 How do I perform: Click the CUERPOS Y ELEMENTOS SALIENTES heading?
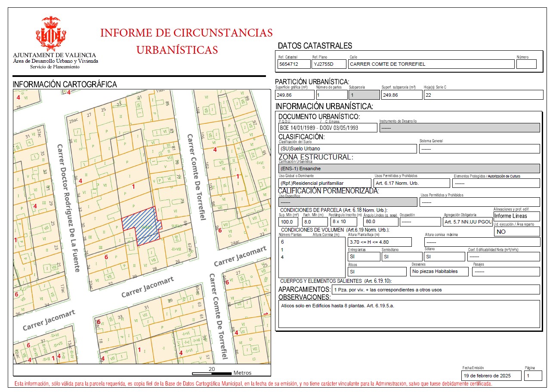click(x=336, y=281)
